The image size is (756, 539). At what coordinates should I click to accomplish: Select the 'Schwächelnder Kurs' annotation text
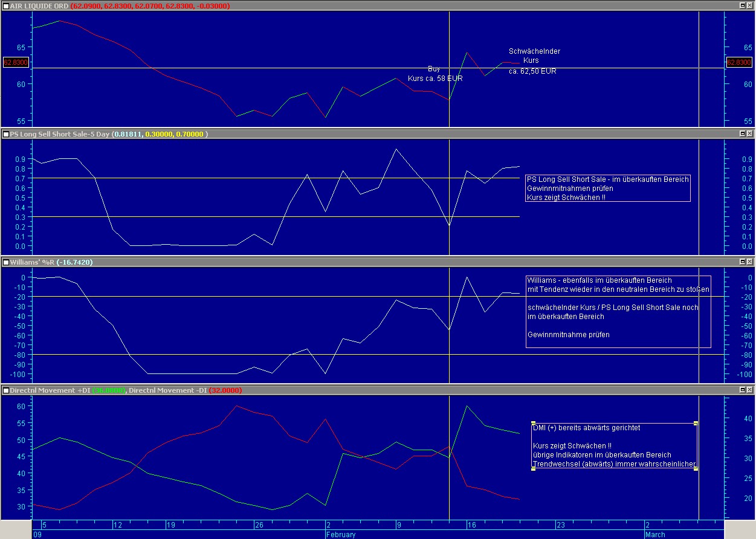click(534, 56)
